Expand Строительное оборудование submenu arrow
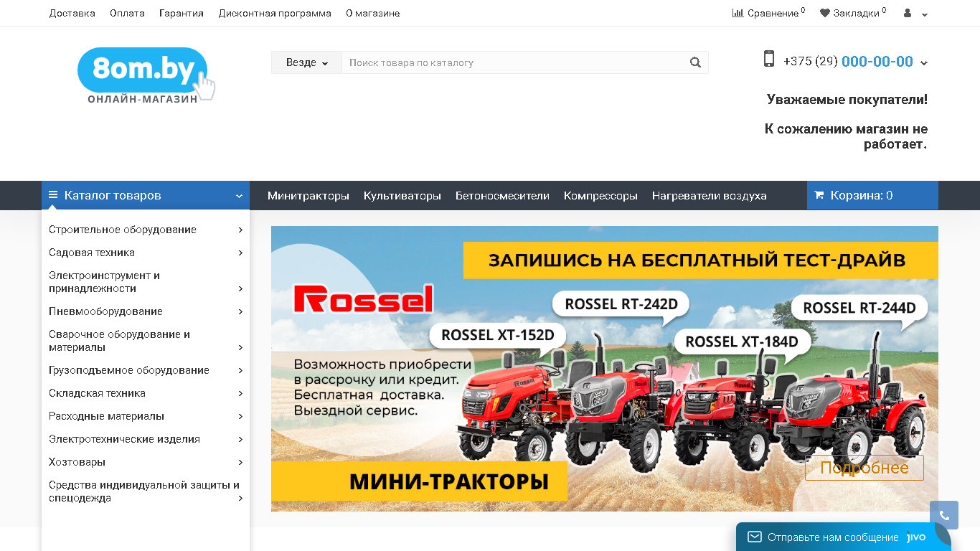The image size is (980, 551). click(x=240, y=230)
